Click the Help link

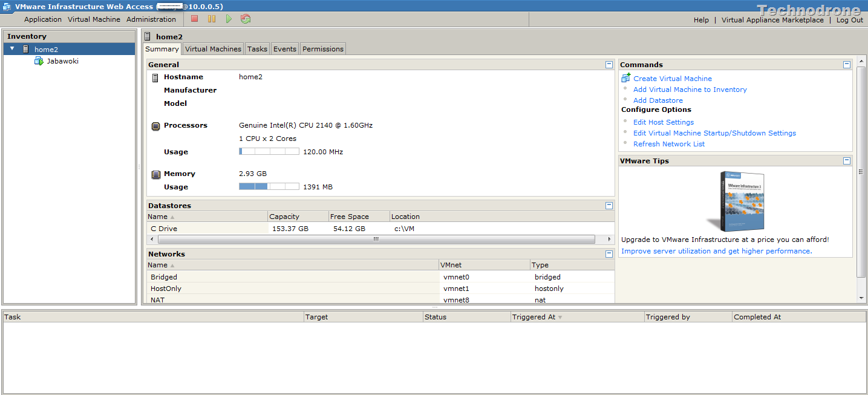coord(701,20)
